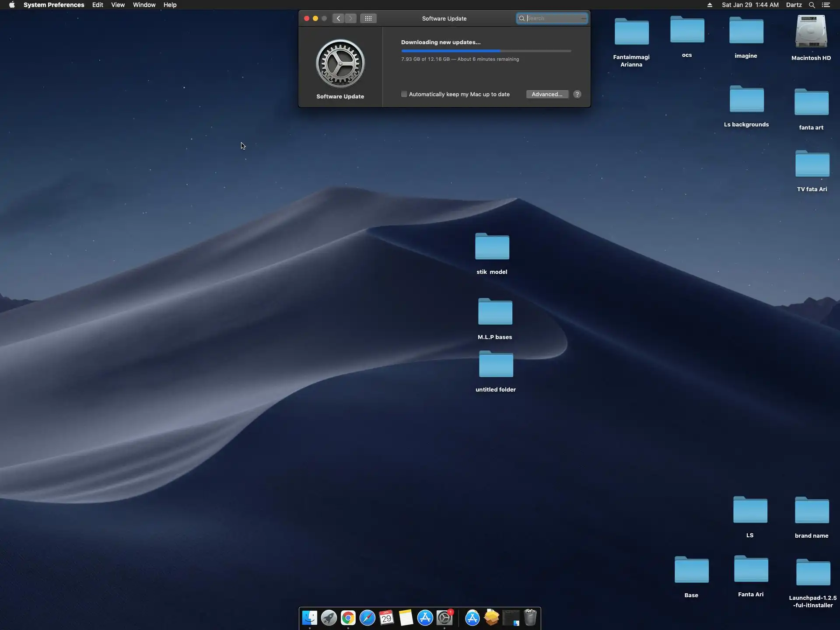Click the Advanced... button
This screenshot has width=840, height=630.
[547, 94]
